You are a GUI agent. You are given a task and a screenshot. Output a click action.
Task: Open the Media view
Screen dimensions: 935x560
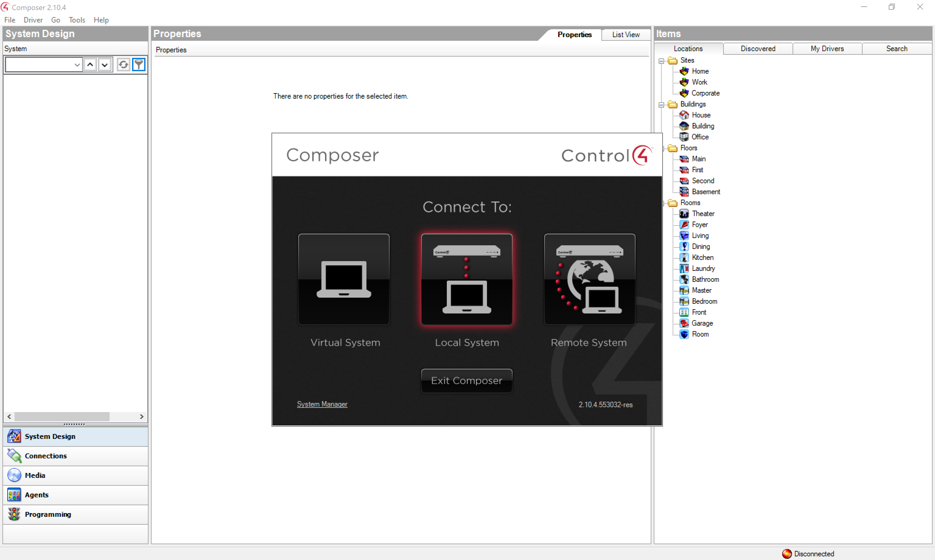[x=75, y=475]
